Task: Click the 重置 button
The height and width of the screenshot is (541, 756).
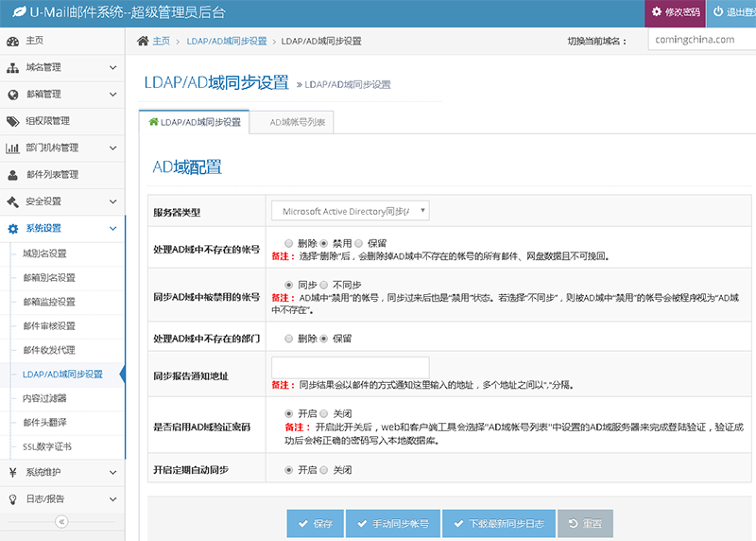Action: coord(585,524)
